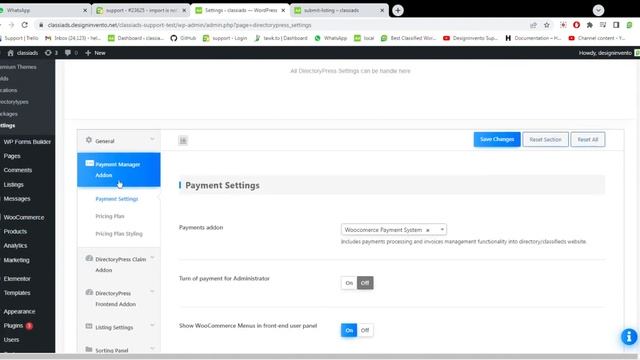Open Appearance in the admin sidebar
The width and height of the screenshot is (640, 360).
coord(19,311)
